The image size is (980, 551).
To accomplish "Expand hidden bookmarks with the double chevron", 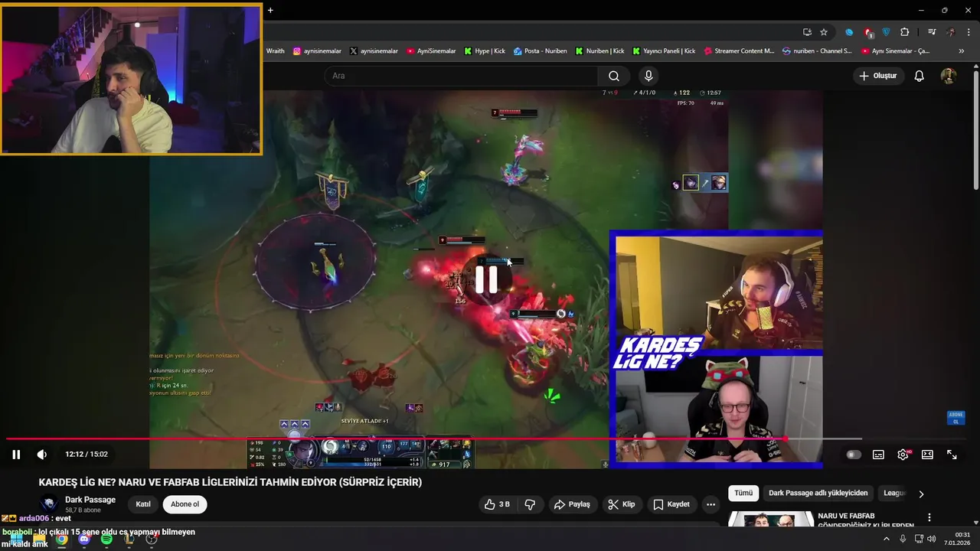I will (x=962, y=51).
